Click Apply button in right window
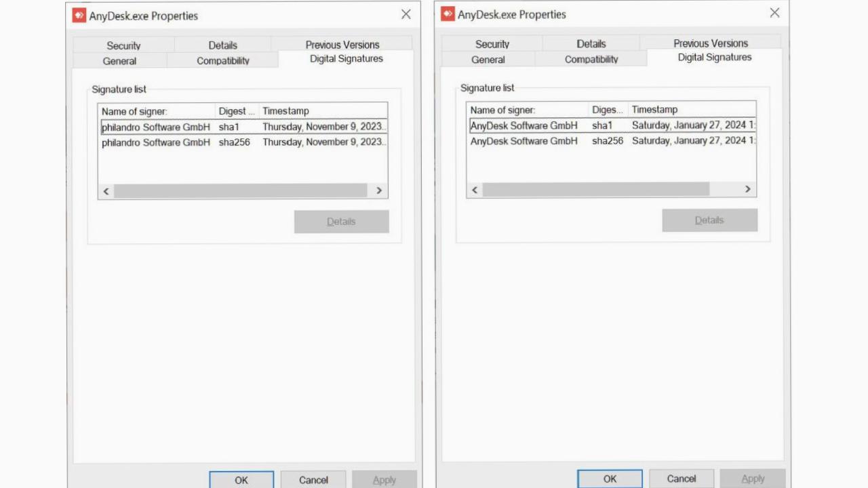The width and height of the screenshot is (868, 488). (753, 479)
